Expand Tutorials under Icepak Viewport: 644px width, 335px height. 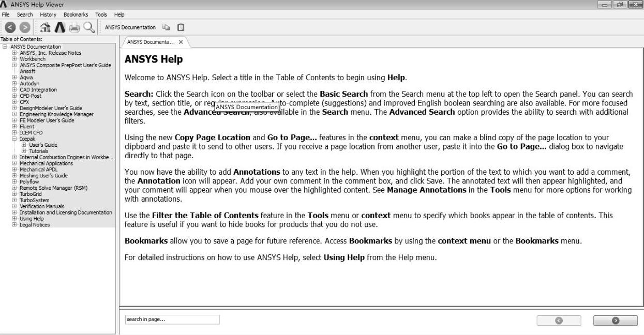point(24,151)
